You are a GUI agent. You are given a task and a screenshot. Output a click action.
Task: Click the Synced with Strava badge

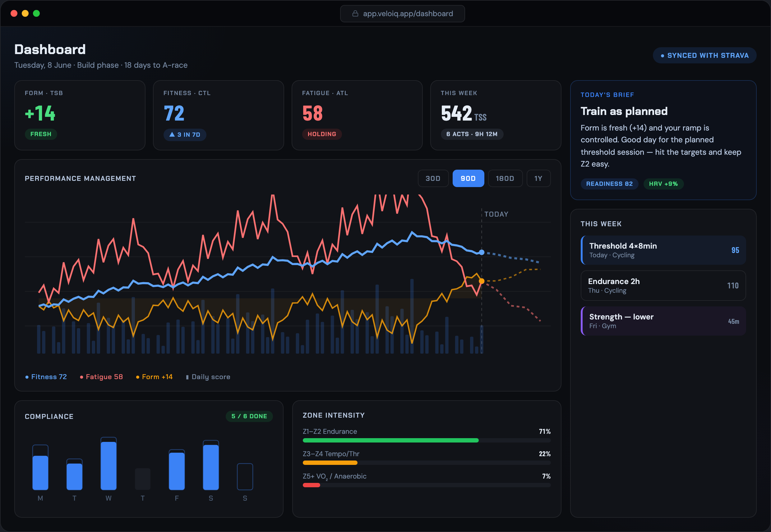pyautogui.click(x=704, y=55)
